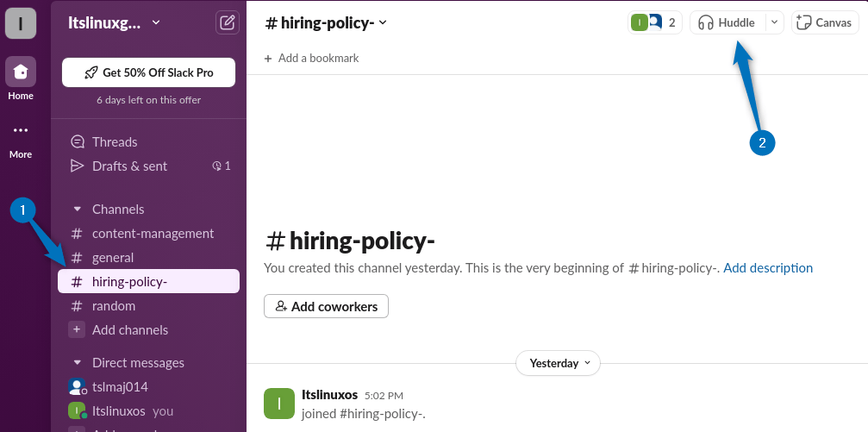The image size is (868, 432).
Task: Open Drafts & sent
Action: [x=129, y=166]
